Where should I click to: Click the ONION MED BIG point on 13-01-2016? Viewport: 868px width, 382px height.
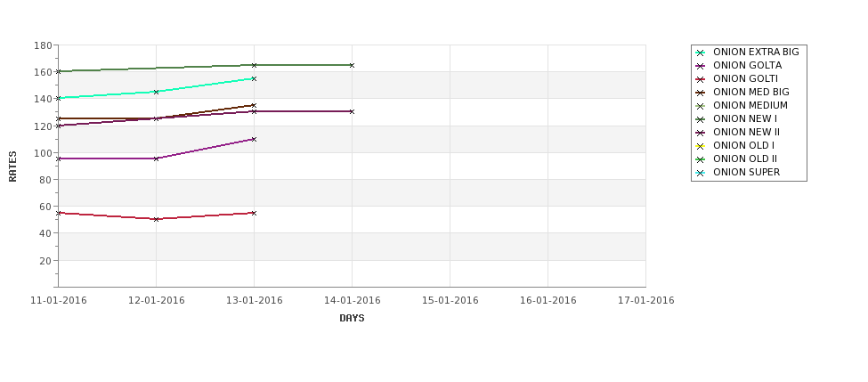[254, 105]
